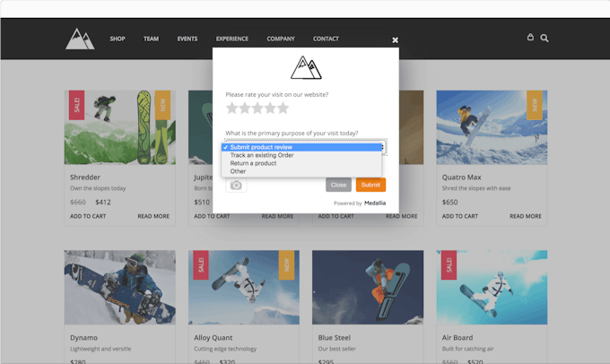Go to the TEAM navigation item

click(x=151, y=39)
